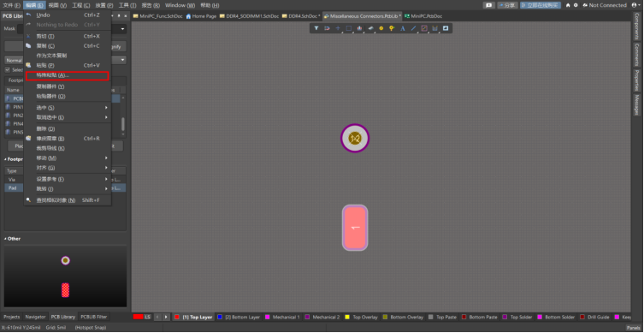Select the filter icon in the active bar
This screenshot has width=644, height=333.
point(316,28)
